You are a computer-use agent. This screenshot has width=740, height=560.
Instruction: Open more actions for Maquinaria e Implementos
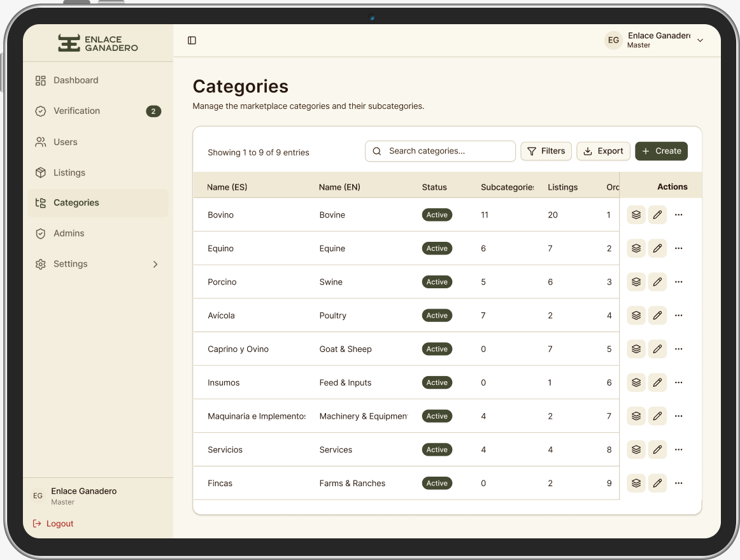679,416
